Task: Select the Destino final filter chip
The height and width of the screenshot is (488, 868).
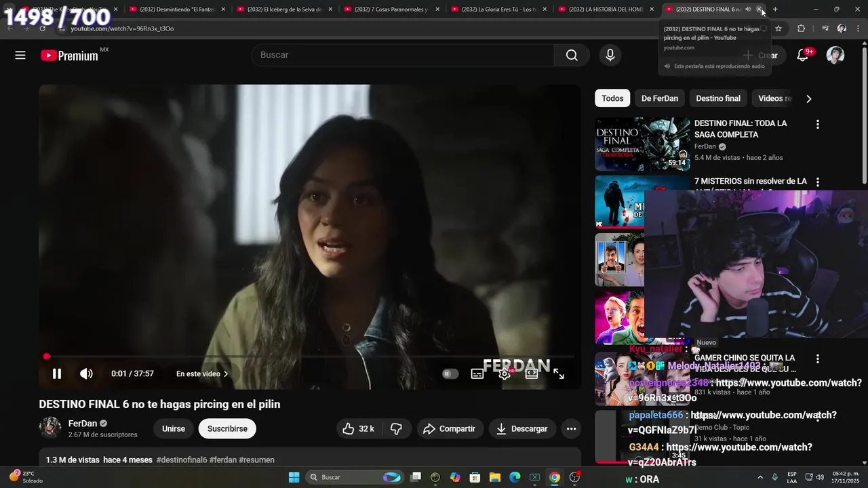Action: pos(718,98)
